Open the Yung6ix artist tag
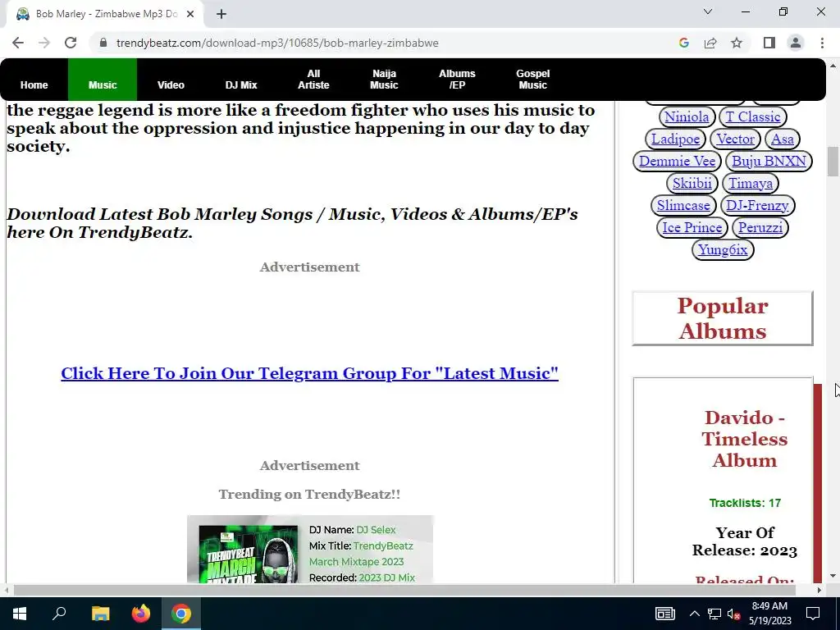840x630 pixels. pyautogui.click(x=723, y=249)
